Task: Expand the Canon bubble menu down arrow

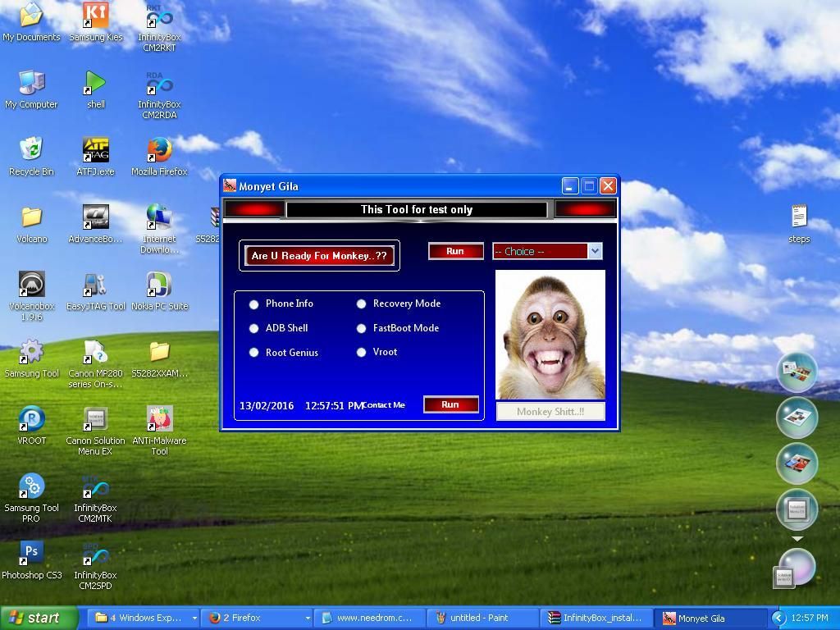Action: tap(797, 539)
